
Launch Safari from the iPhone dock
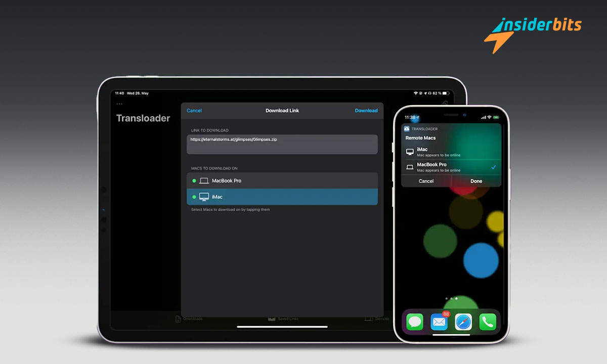(x=463, y=322)
